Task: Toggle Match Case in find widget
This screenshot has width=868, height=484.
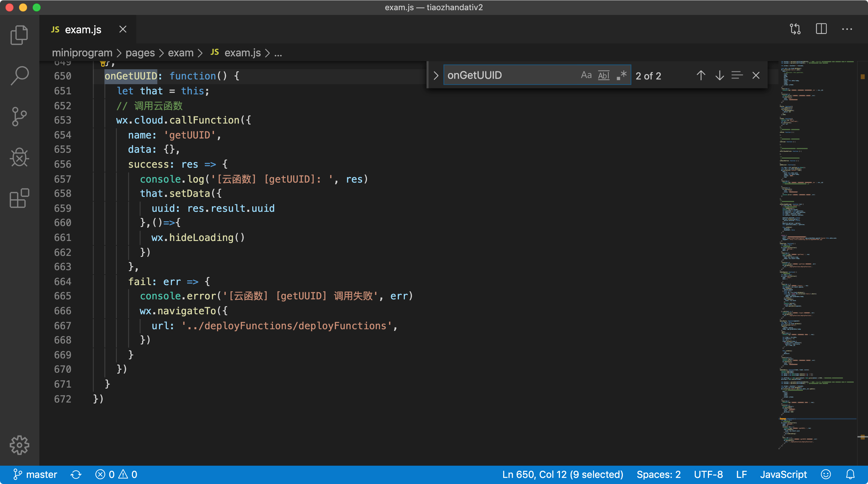Action: [x=586, y=75]
